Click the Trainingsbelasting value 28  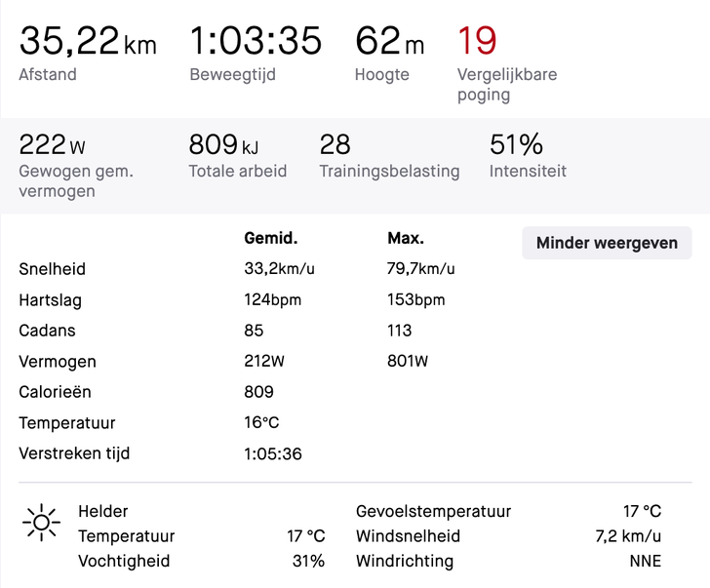335,145
